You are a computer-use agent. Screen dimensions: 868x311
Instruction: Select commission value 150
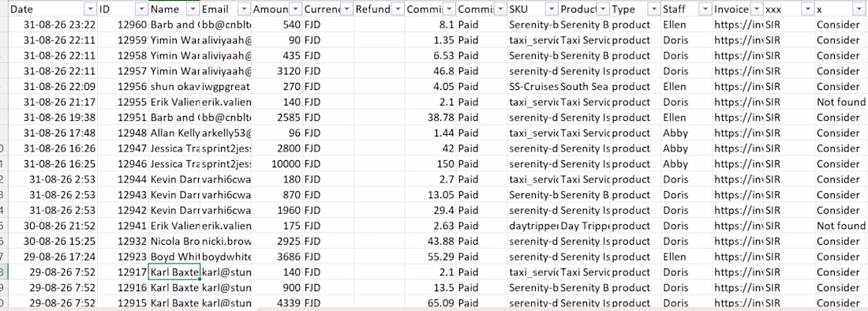click(431, 164)
